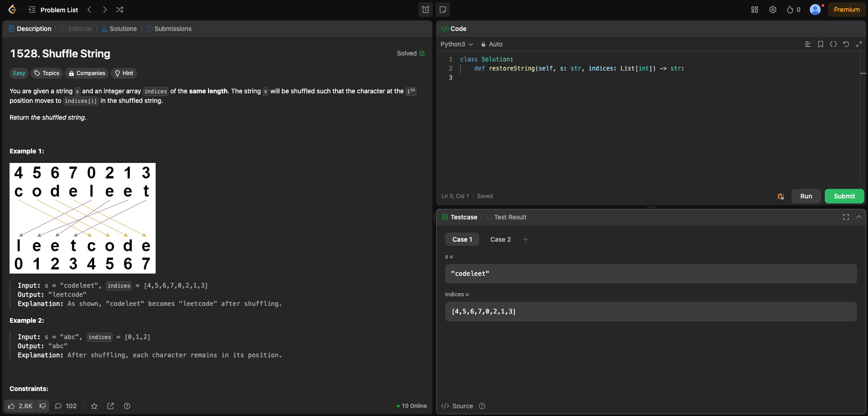The image size is (868, 416).
Task: Expand the editor to fullscreen
Action: point(859,44)
